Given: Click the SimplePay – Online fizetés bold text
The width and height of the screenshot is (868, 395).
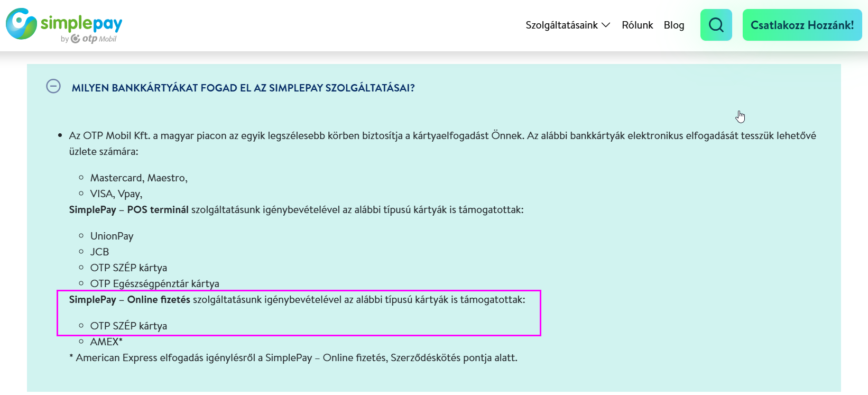Looking at the screenshot, I should pyautogui.click(x=130, y=299).
